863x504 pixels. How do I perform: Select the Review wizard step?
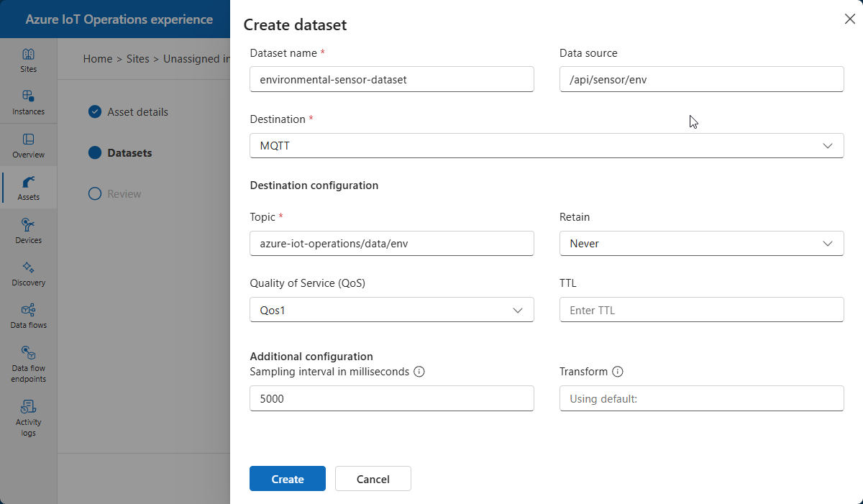point(124,193)
